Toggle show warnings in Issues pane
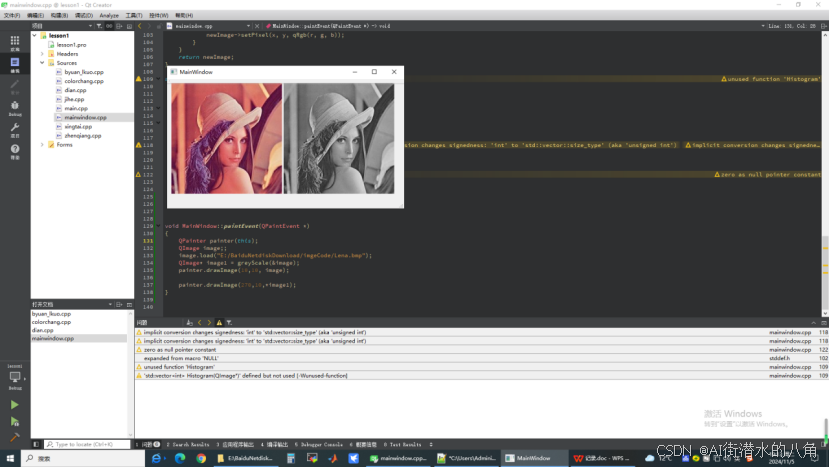The image size is (830, 467). 219,322
